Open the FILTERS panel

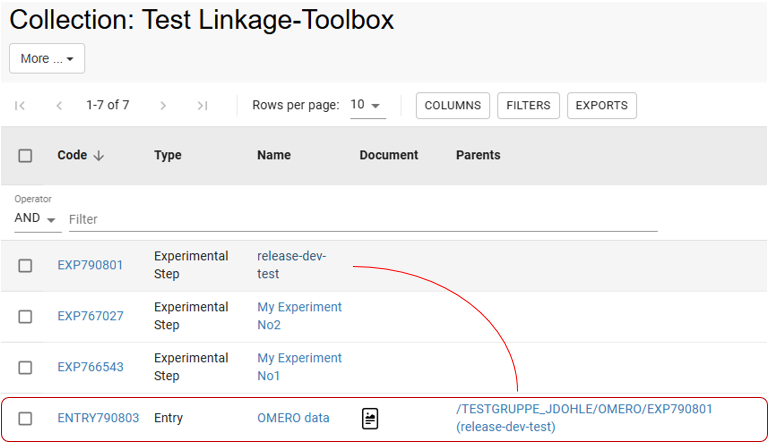[x=528, y=105]
